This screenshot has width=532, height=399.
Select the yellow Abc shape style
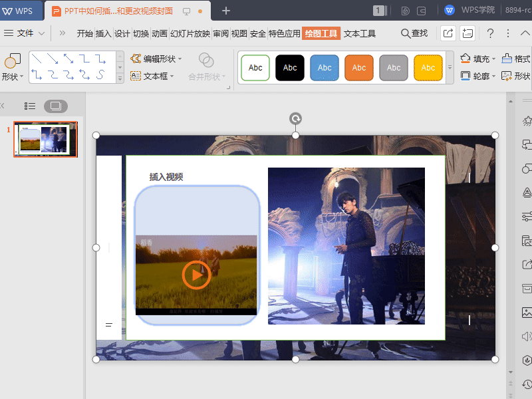pyautogui.click(x=428, y=68)
